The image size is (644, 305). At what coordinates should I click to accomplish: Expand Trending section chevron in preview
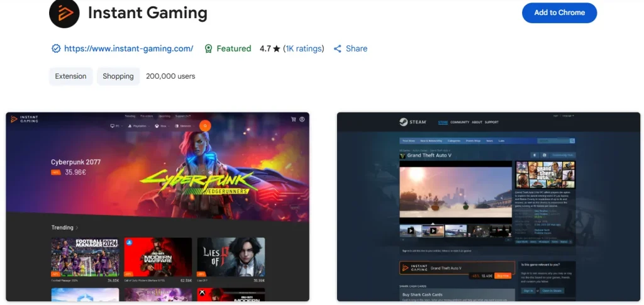click(77, 228)
